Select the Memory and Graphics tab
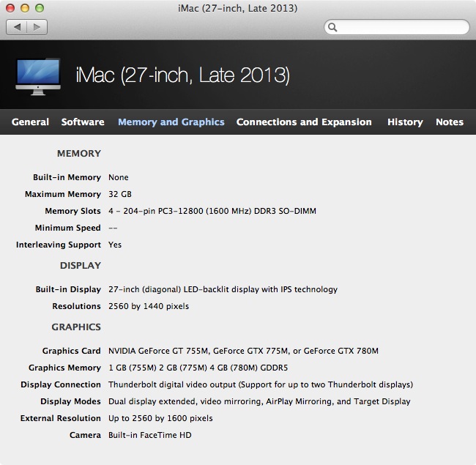The image size is (476, 465). [171, 122]
